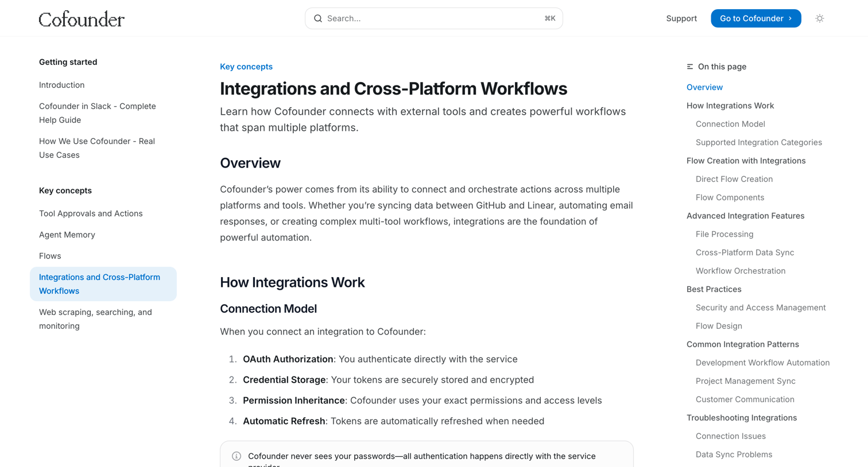This screenshot has height=467, width=868.
Task: Click the Getting started sidebar heading
Action: (x=68, y=62)
